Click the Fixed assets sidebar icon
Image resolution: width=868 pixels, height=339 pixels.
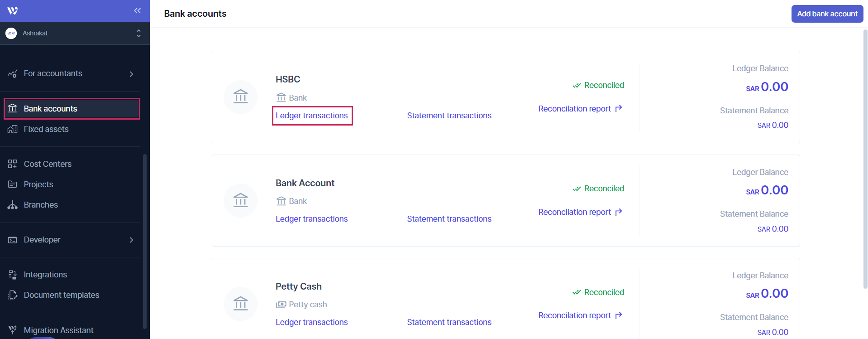coord(13,129)
